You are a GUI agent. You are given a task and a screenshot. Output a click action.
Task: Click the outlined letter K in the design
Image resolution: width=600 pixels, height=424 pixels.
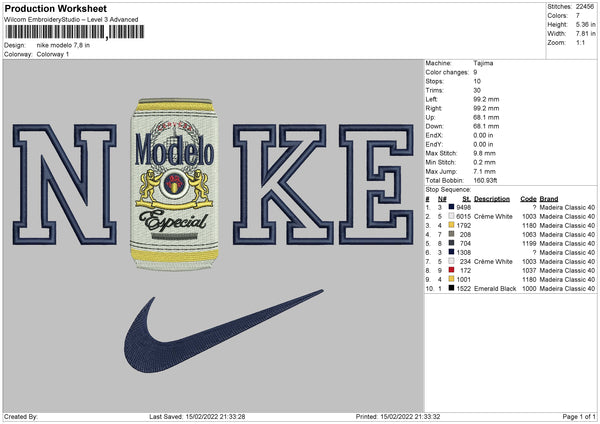click(283, 184)
